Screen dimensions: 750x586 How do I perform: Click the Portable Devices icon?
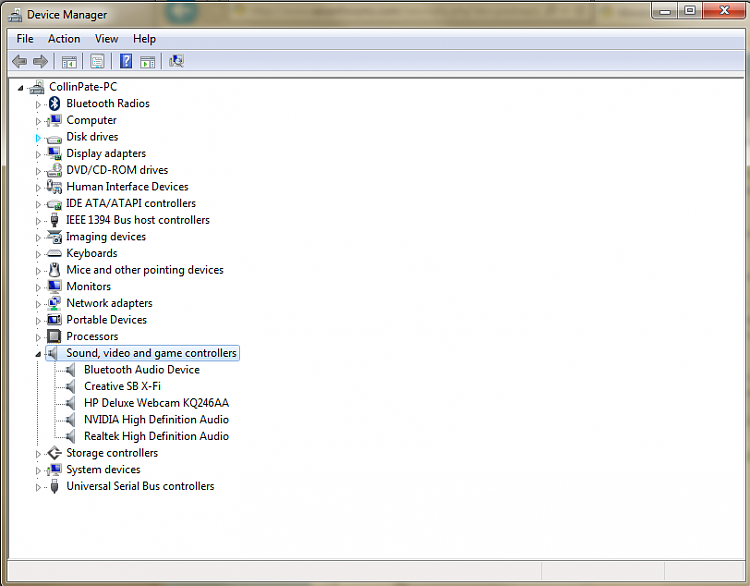(x=55, y=320)
